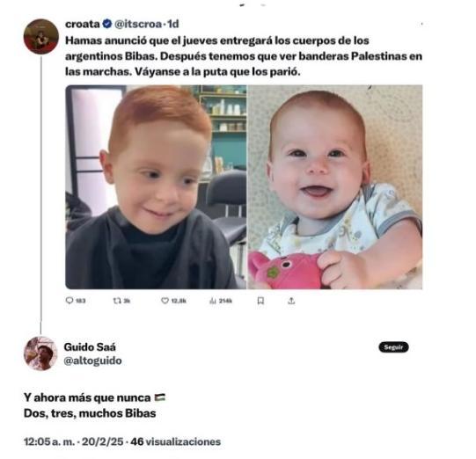This screenshot has width=476, height=459.
Task: Open Guido Saá's profile picture
Action: [x=40, y=353]
